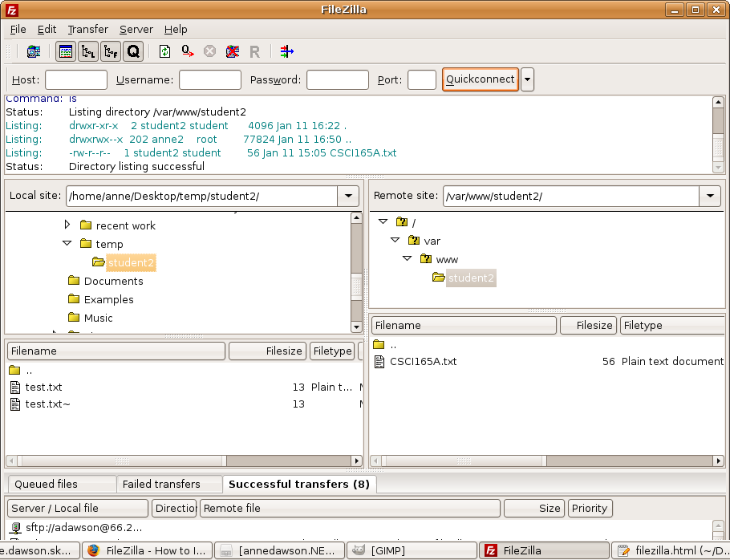Image resolution: width=730 pixels, height=560 pixels.
Task: Focus the Username input field
Action: pyautogui.click(x=210, y=79)
